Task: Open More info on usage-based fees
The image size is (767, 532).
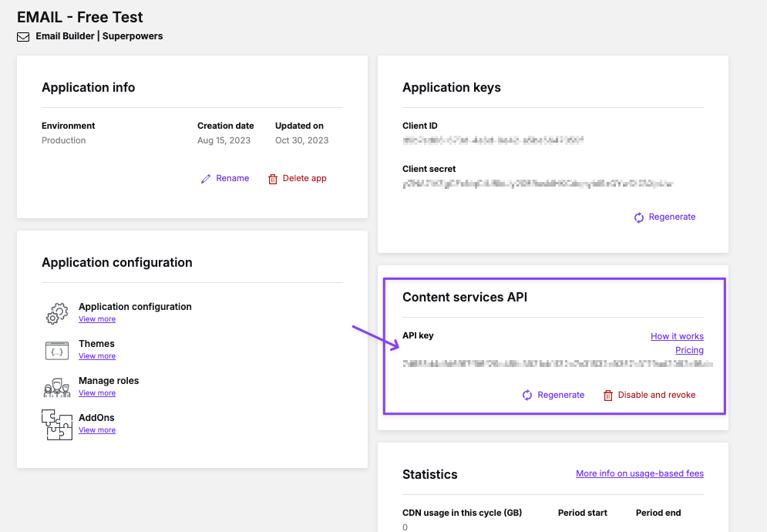Action: click(x=640, y=473)
